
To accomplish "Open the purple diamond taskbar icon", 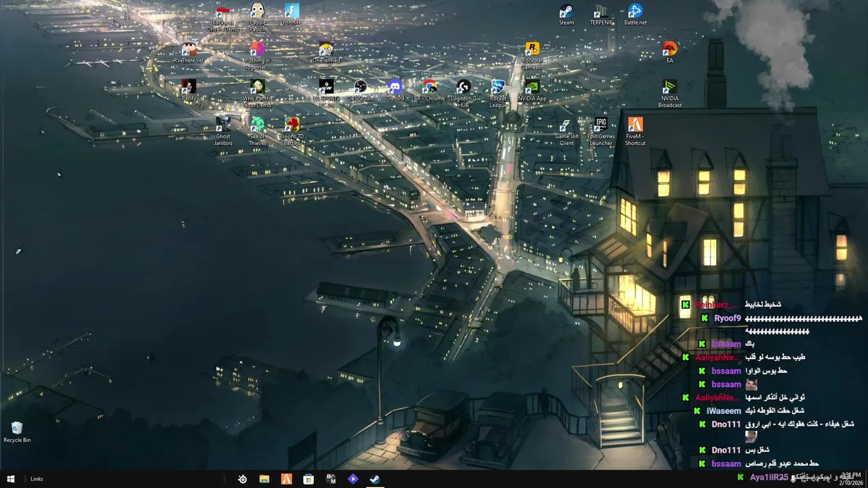I will click(x=353, y=479).
